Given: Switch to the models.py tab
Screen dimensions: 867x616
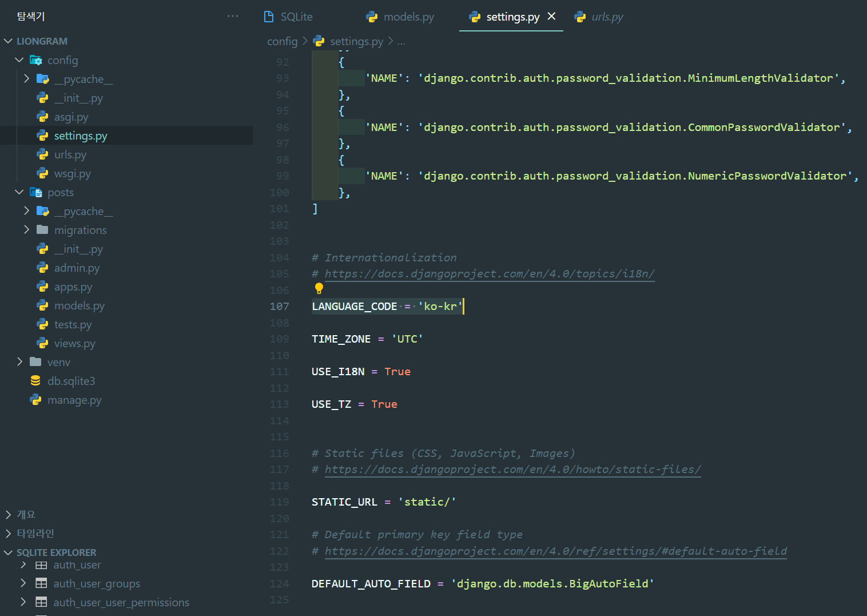Looking at the screenshot, I should pos(408,17).
